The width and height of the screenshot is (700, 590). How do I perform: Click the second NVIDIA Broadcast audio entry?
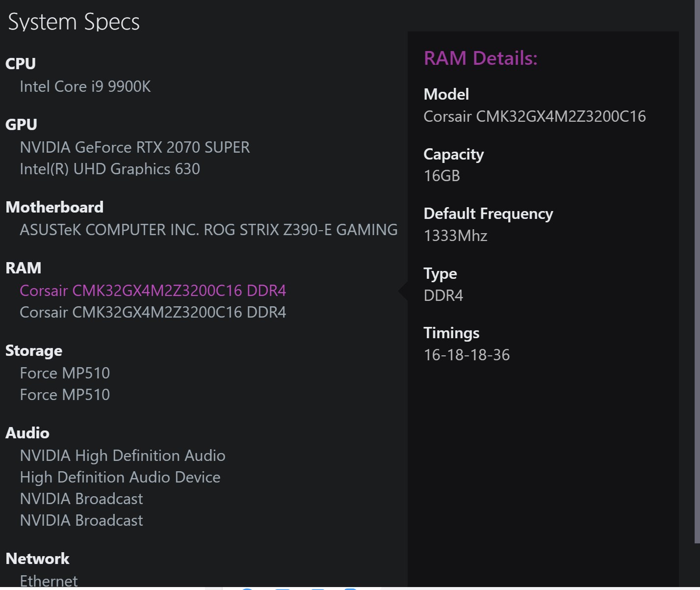coord(81,520)
